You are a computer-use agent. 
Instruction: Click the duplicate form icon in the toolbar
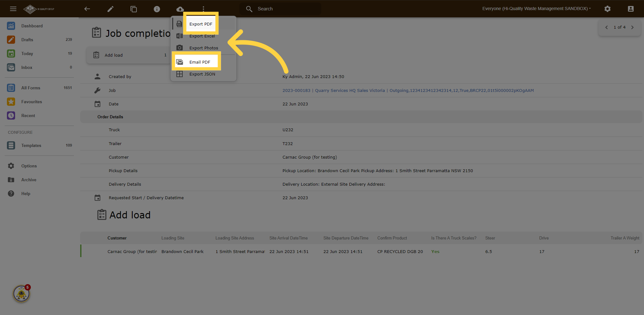point(134,9)
